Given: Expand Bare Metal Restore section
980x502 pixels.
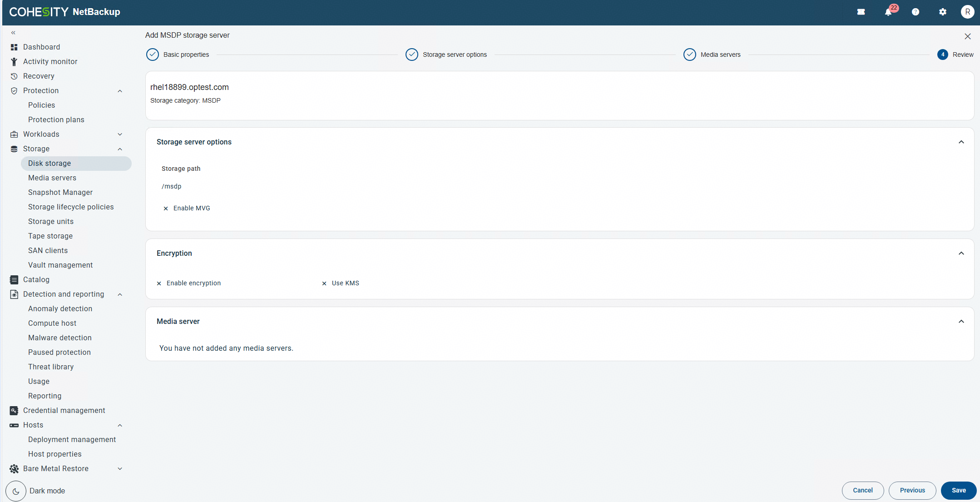Looking at the screenshot, I should pos(120,469).
